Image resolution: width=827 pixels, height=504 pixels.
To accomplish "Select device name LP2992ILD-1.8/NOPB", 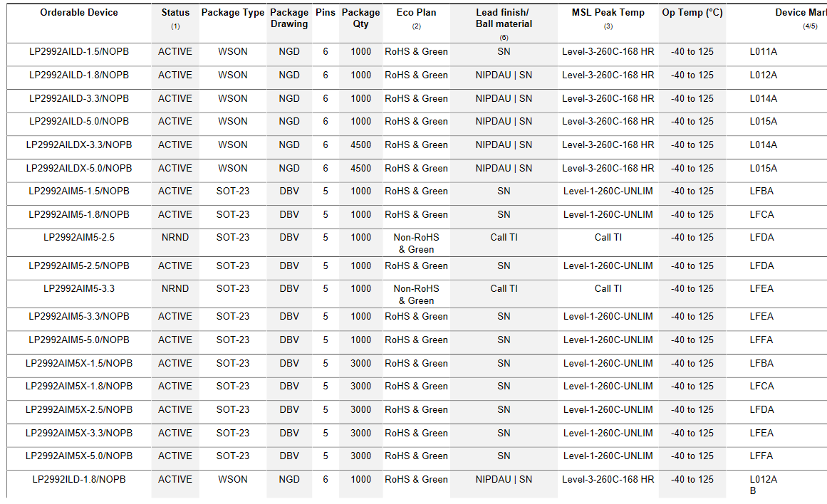I will (79, 479).
